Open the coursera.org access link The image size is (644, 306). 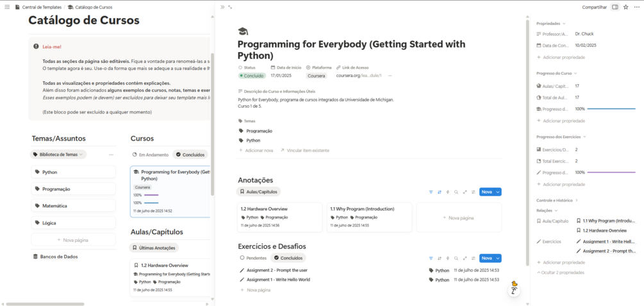pyautogui.click(x=358, y=76)
